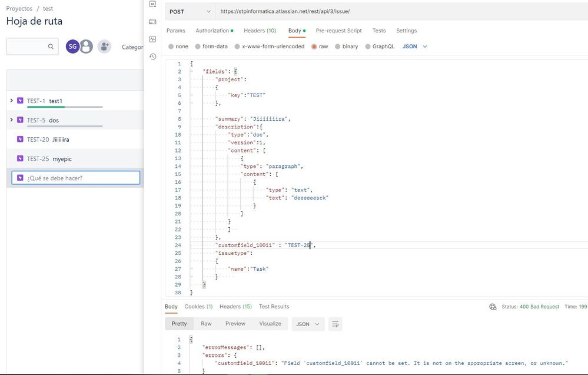Collapse the name line fold marker at line 27

pyautogui.click(x=192, y=269)
